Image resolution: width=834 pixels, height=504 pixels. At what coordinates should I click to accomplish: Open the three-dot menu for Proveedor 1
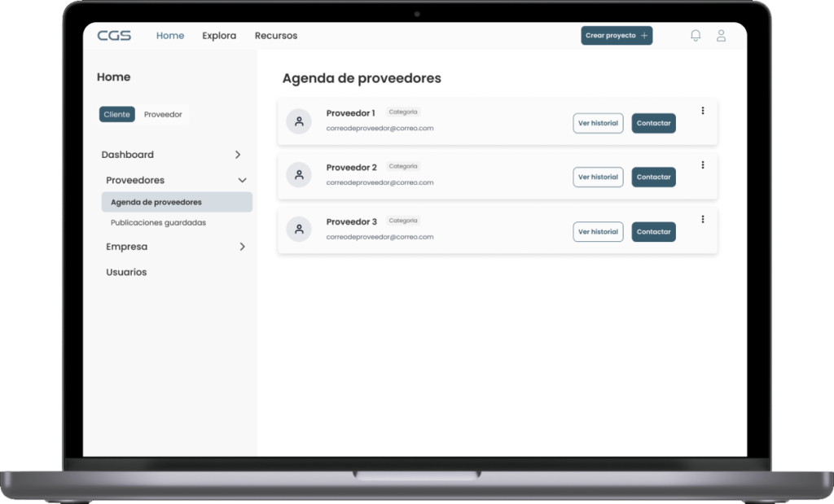(x=703, y=111)
